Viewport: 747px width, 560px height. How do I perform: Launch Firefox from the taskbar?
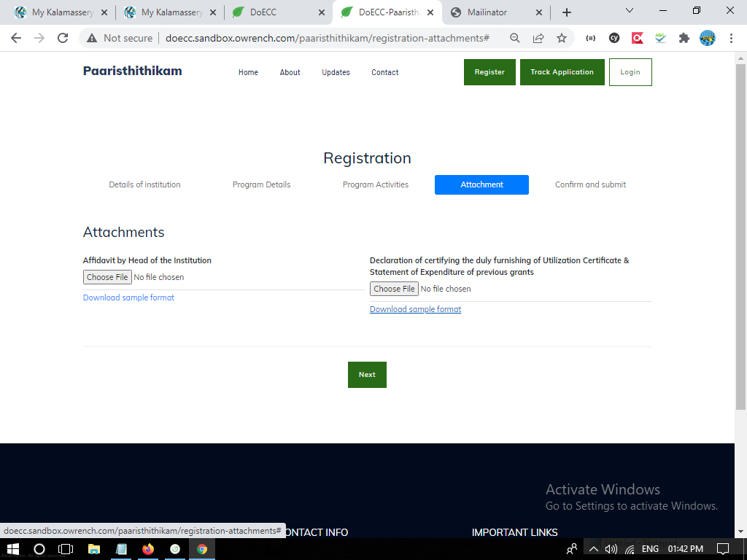(x=148, y=549)
